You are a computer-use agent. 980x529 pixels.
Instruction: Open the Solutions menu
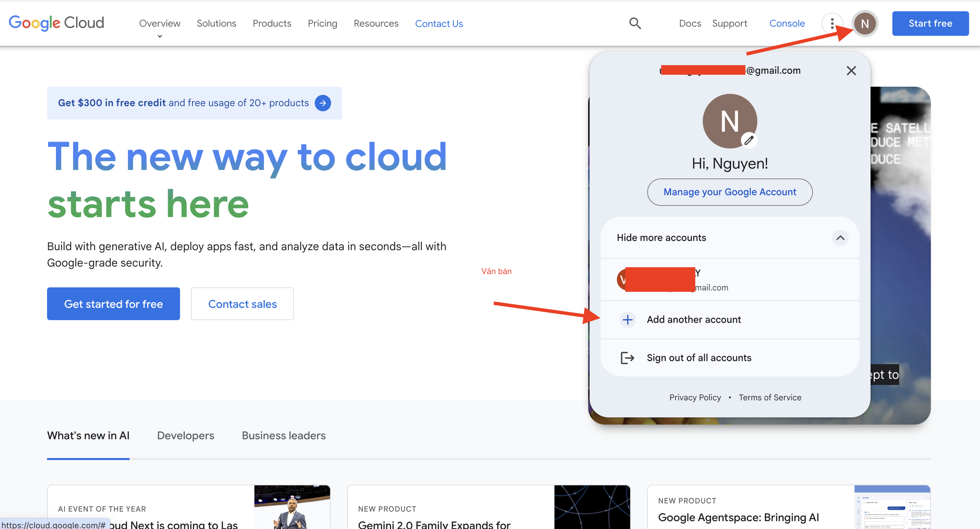(216, 24)
